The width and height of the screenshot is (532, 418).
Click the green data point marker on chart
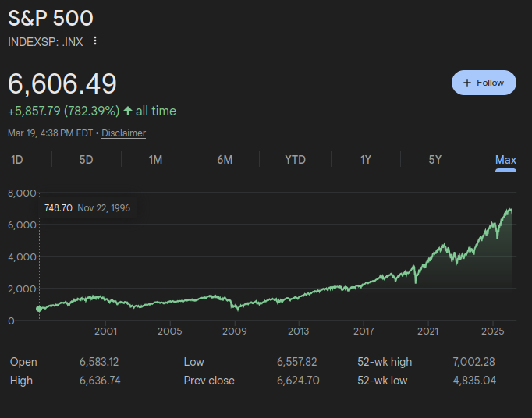click(39, 309)
